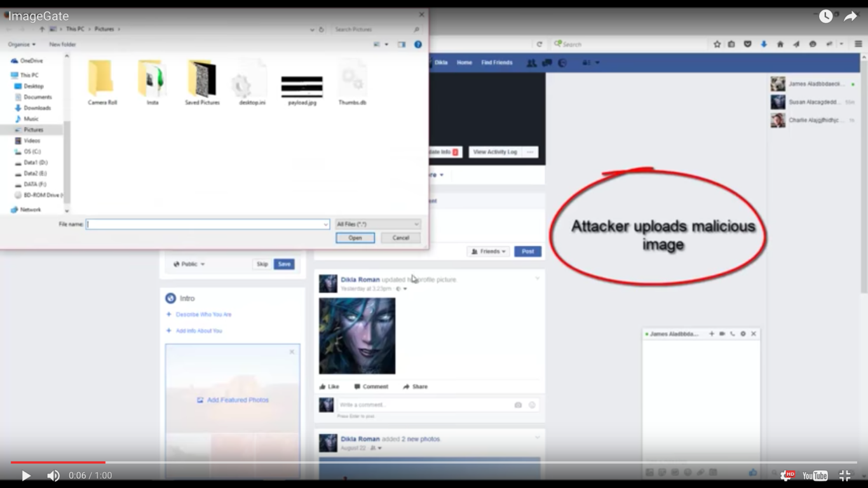The image size is (868, 488).
Task: Click Dikla profile link in Facebook bar
Action: click(441, 63)
